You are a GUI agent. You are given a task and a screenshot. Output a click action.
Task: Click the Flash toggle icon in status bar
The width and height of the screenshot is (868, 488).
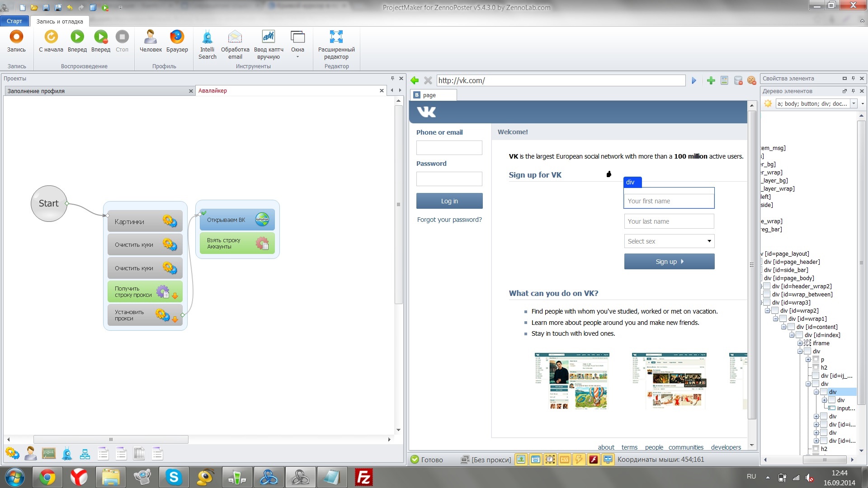[x=594, y=460]
